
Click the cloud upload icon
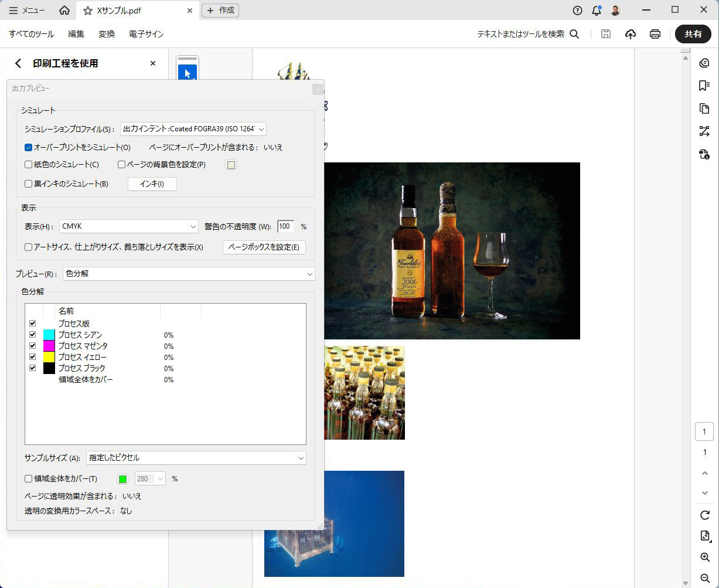[x=631, y=34]
